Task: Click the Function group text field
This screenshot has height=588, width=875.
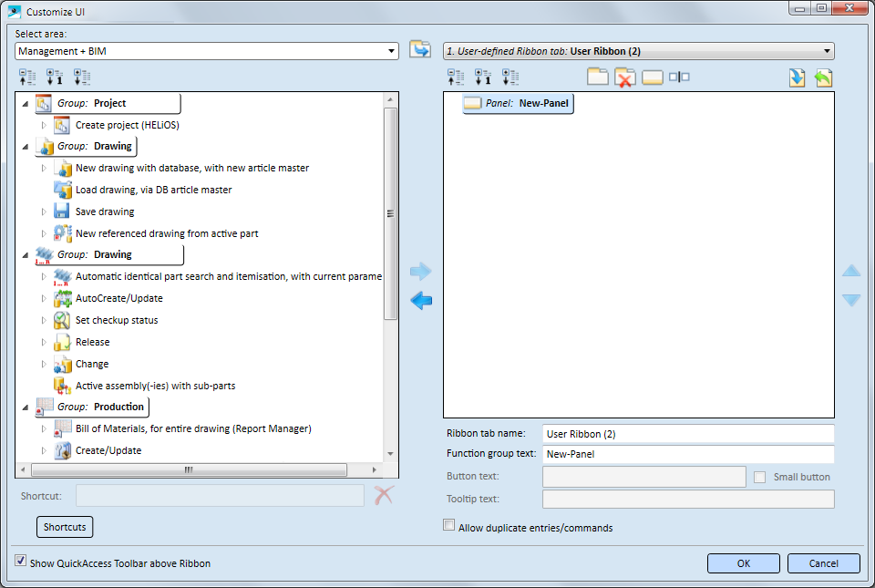Action: 688,454
